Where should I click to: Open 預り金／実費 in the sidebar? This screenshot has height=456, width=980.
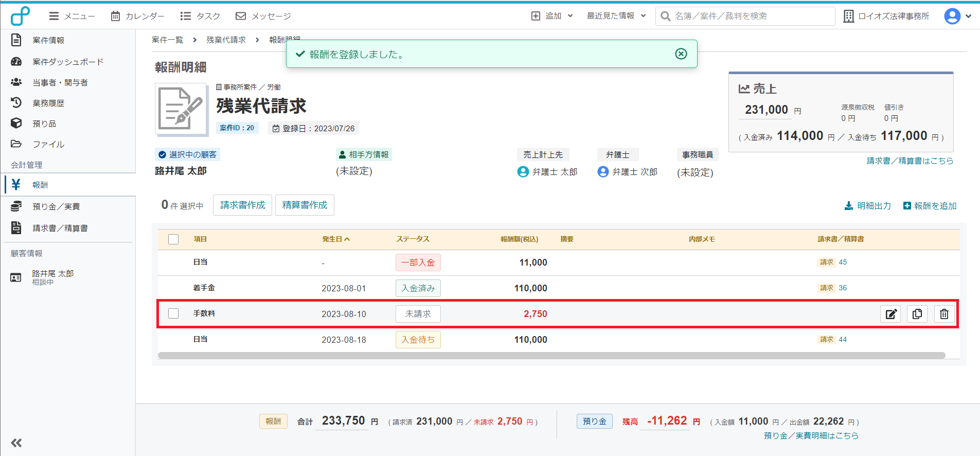[x=56, y=206]
